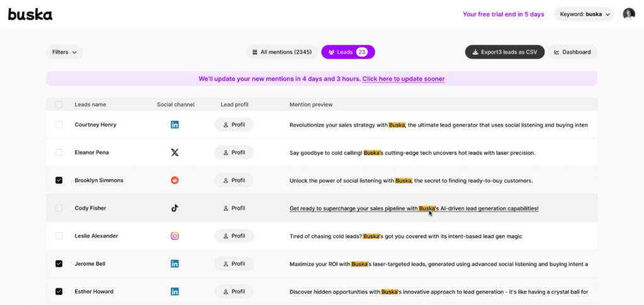This screenshot has width=644, height=305.
Task: Switch to All mentions (2345) tab
Action: [282, 52]
